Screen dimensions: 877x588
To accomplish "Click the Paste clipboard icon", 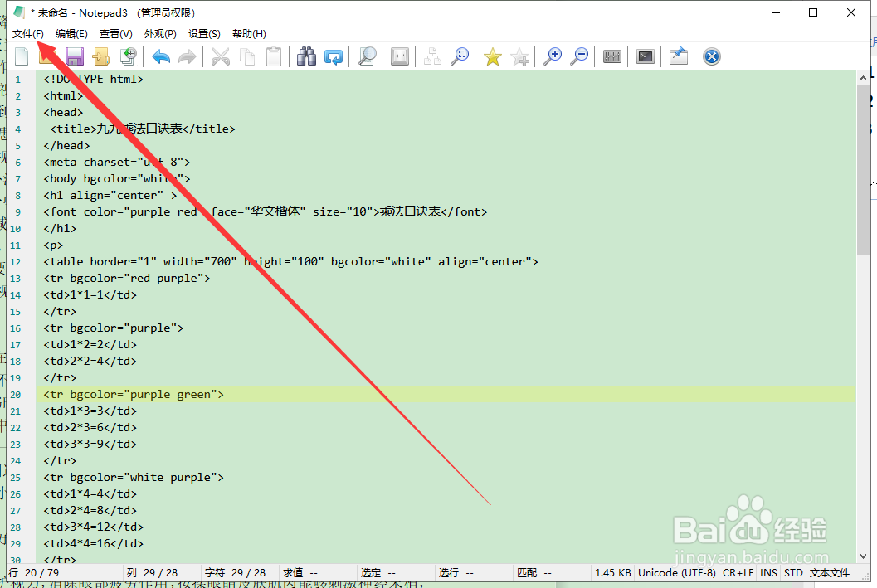I will point(274,56).
